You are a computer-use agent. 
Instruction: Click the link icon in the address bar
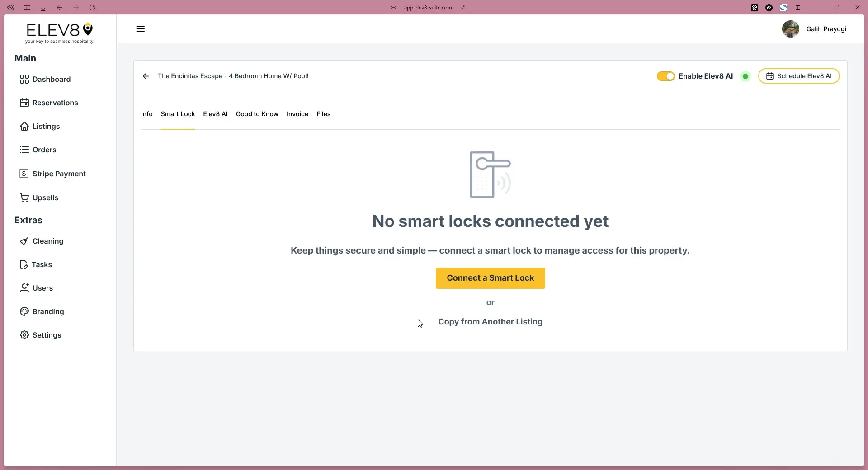(394, 8)
